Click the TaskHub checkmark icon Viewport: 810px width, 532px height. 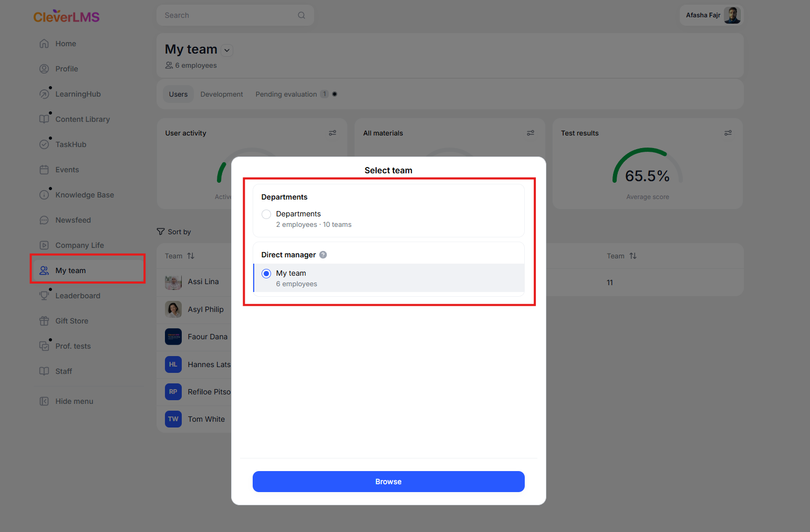[x=44, y=144]
